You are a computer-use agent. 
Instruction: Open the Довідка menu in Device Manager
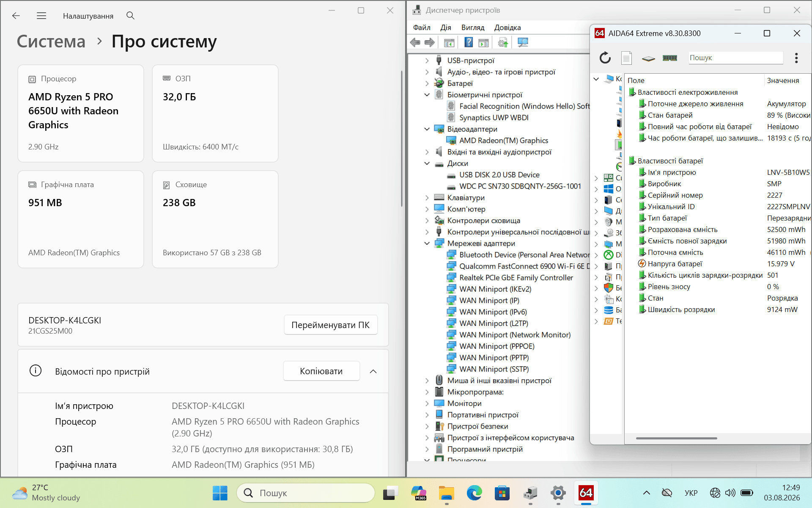[507, 28]
